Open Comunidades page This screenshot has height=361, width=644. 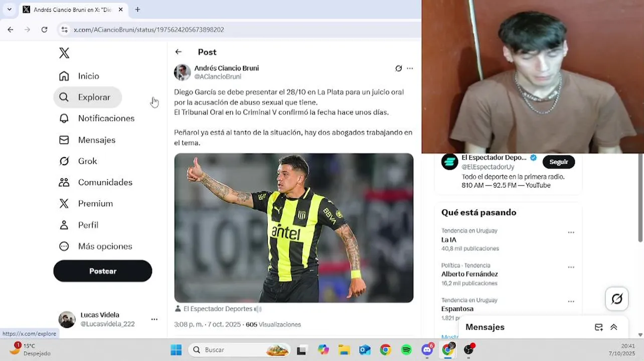[x=95, y=182]
